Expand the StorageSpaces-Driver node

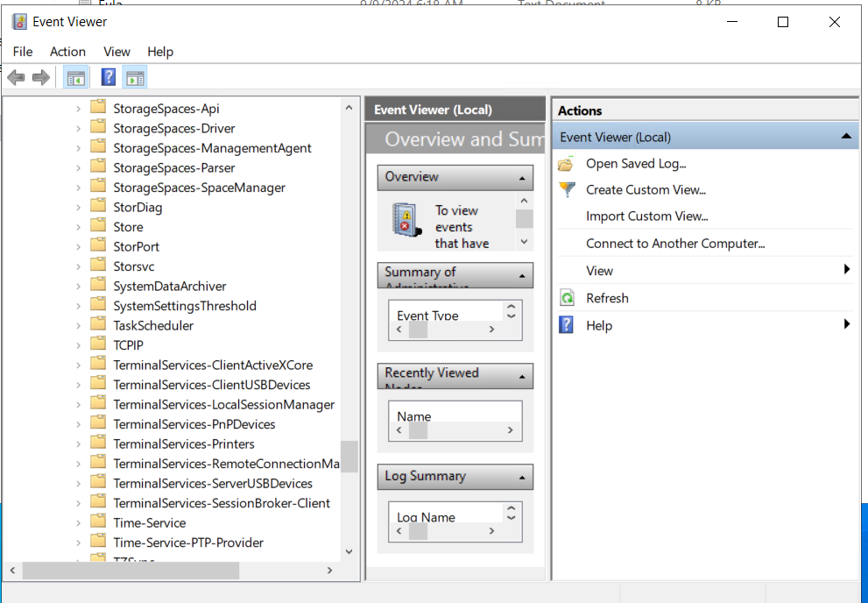point(79,129)
